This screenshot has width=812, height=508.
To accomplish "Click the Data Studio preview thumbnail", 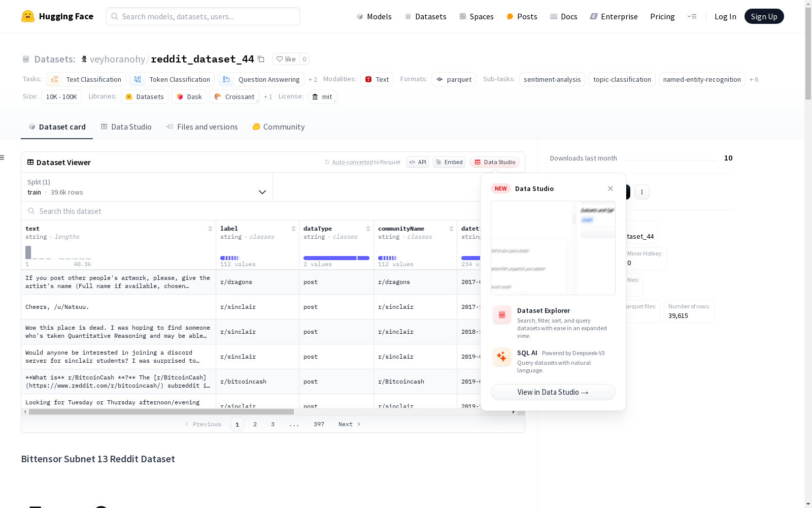I will pyautogui.click(x=553, y=248).
